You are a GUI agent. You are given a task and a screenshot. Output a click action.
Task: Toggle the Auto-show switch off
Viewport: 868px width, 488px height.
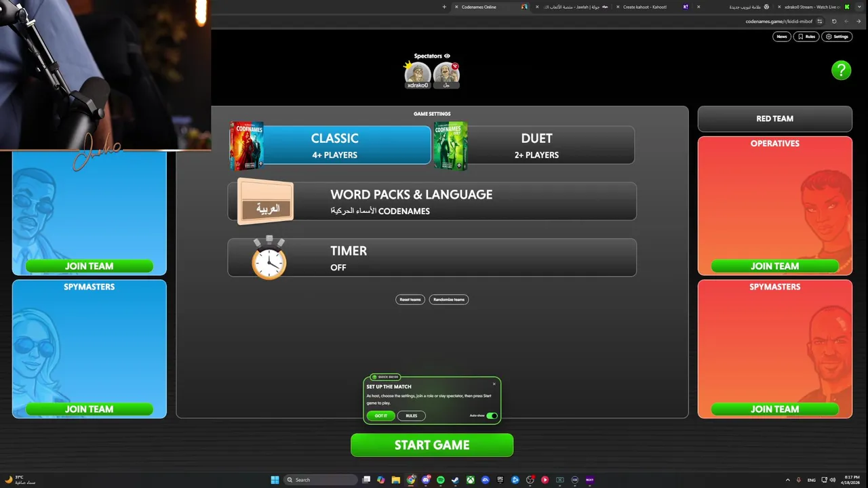coord(492,415)
